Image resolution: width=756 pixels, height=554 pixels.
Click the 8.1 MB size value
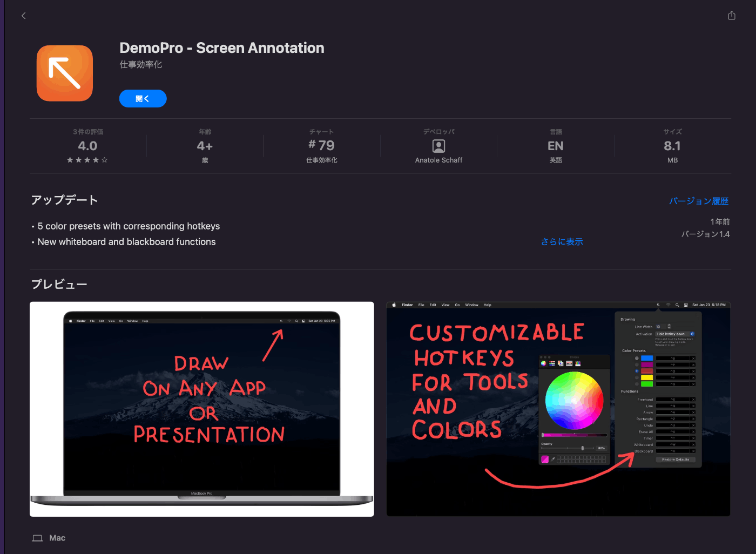[x=672, y=146]
